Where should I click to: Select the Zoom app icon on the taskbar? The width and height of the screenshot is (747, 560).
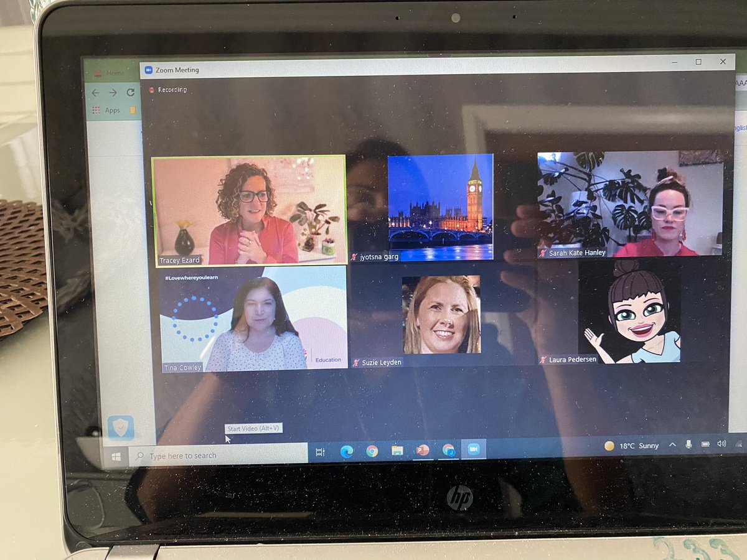pyautogui.click(x=474, y=449)
